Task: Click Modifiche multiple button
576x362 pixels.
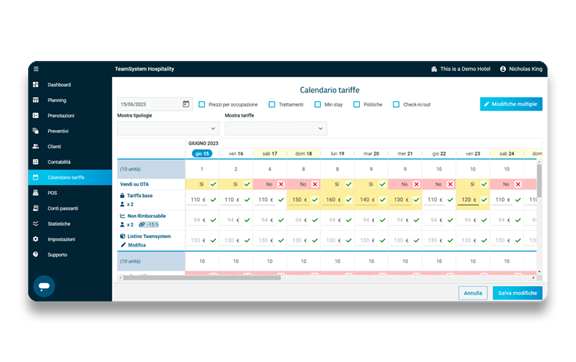Action: pos(511,104)
